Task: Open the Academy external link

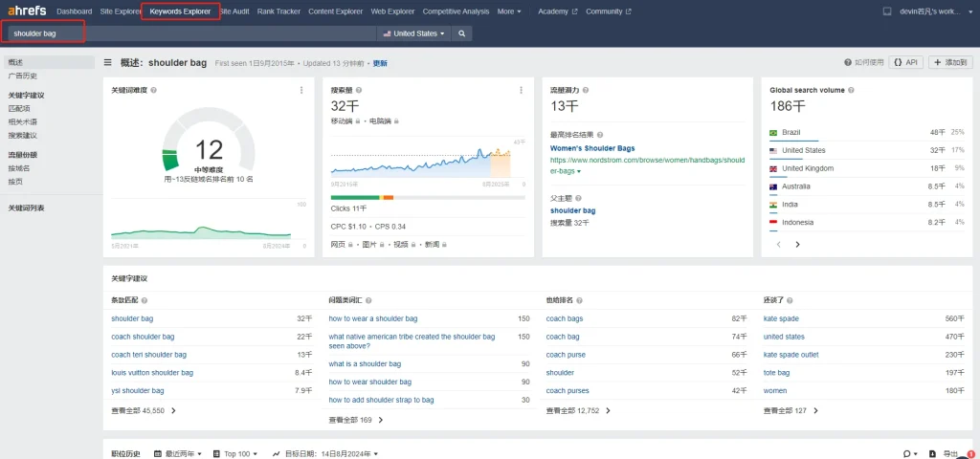Action: coord(558,11)
